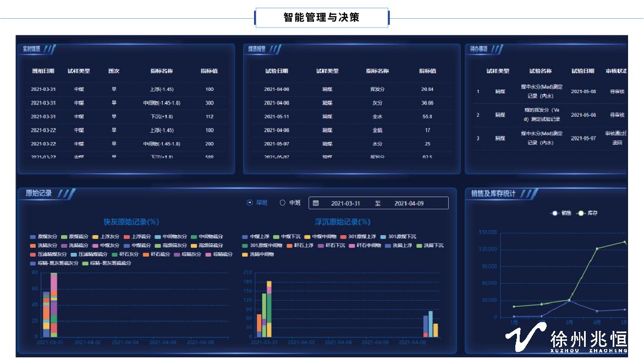644x359 pixels.
Task: Select the 早班 radio button
Action: [x=250, y=203]
